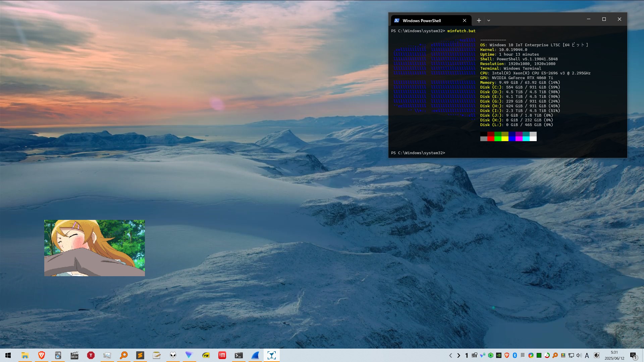Click the star book taskbar icon
Viewport: 644px width, 362px height.
(58, 355)
